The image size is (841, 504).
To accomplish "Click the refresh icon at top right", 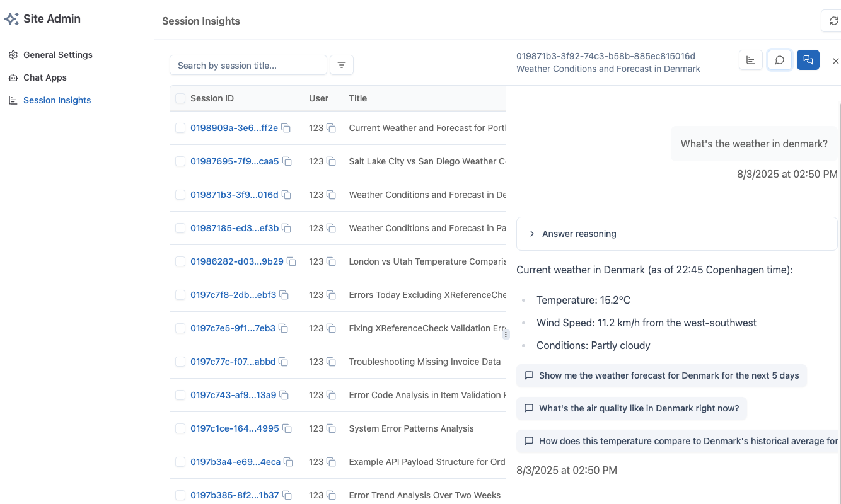I will point(833,20).
